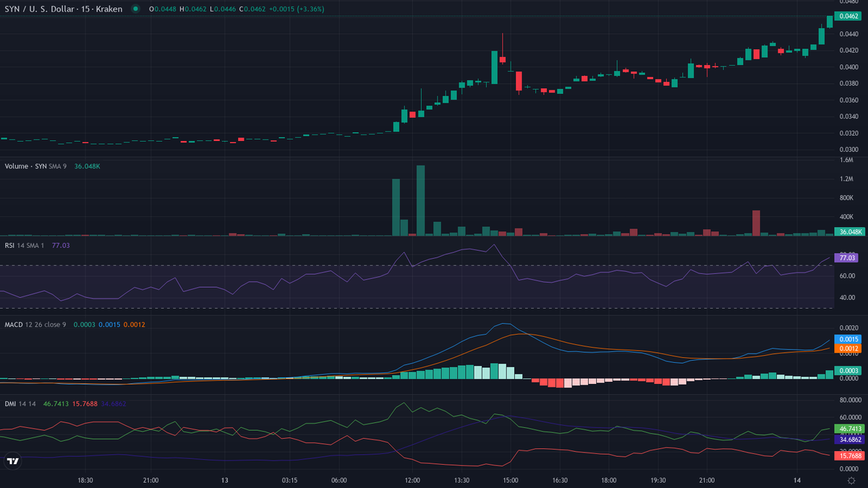Screen dimensions: 868x488
Task: Open the TradingView logo button
Action: pyautogui.click(x=13, y=461)
